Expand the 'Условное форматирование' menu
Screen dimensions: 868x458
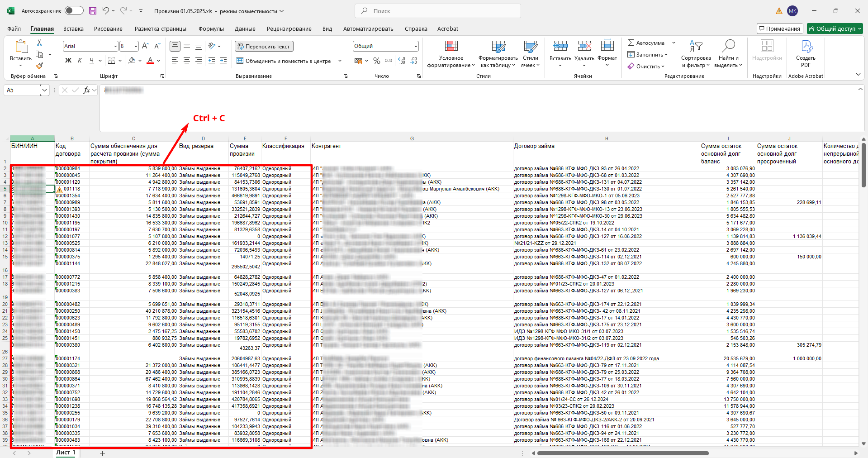pos(451,54)
